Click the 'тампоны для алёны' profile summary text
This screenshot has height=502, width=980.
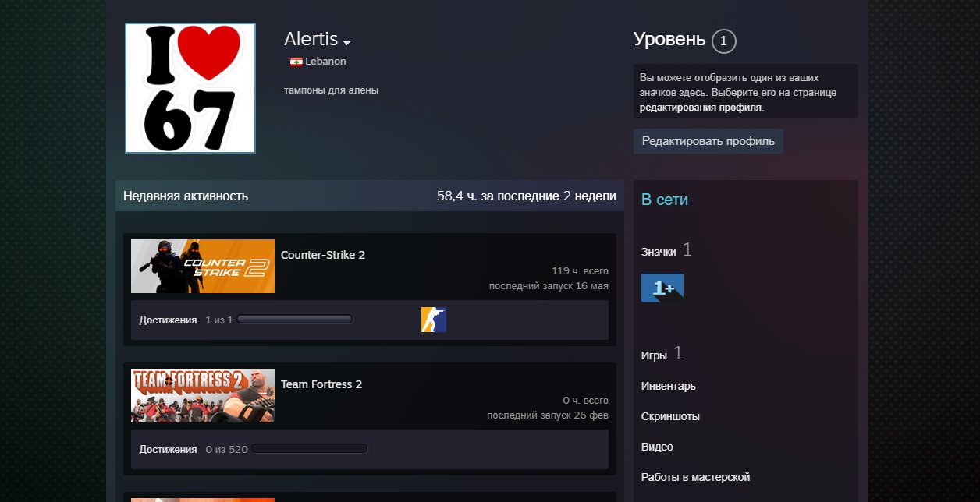(332, 90)
